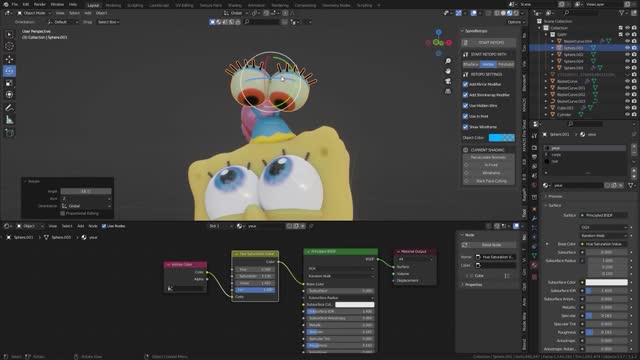Click the red X axis on navigation gizmo
Image resolution: width=640 pixels, height=360 pixels.
tap(449, 42)
